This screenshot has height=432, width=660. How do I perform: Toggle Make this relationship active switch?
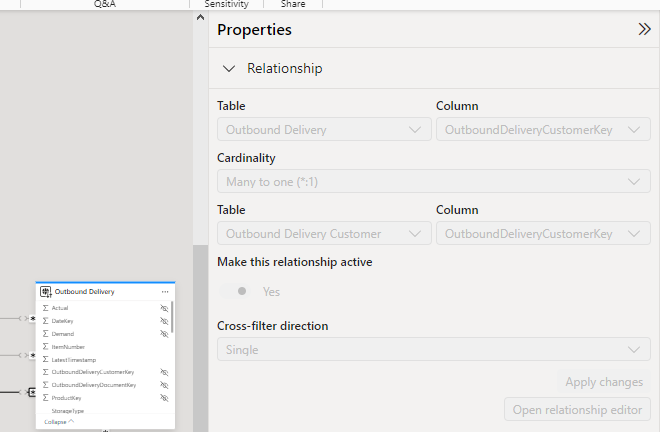click(x=235, y=291)
